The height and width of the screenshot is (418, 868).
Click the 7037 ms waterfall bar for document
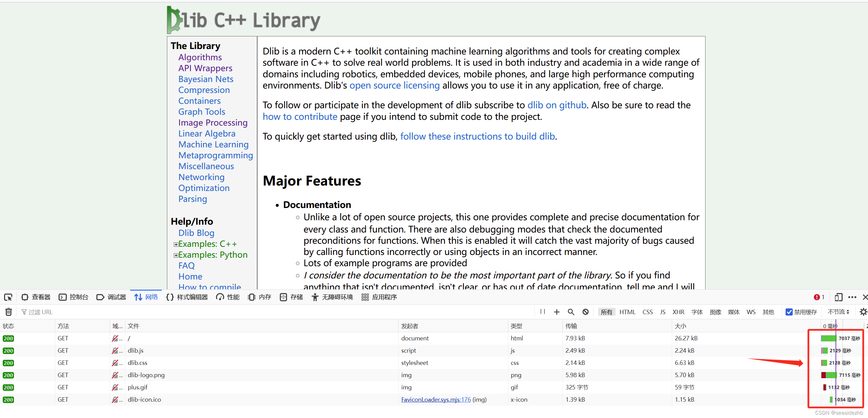828,338
